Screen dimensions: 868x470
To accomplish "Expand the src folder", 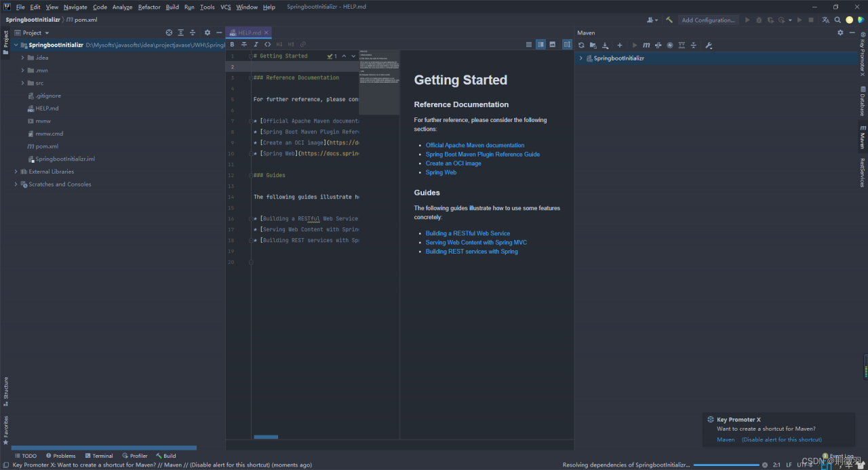I will [22, 83].
